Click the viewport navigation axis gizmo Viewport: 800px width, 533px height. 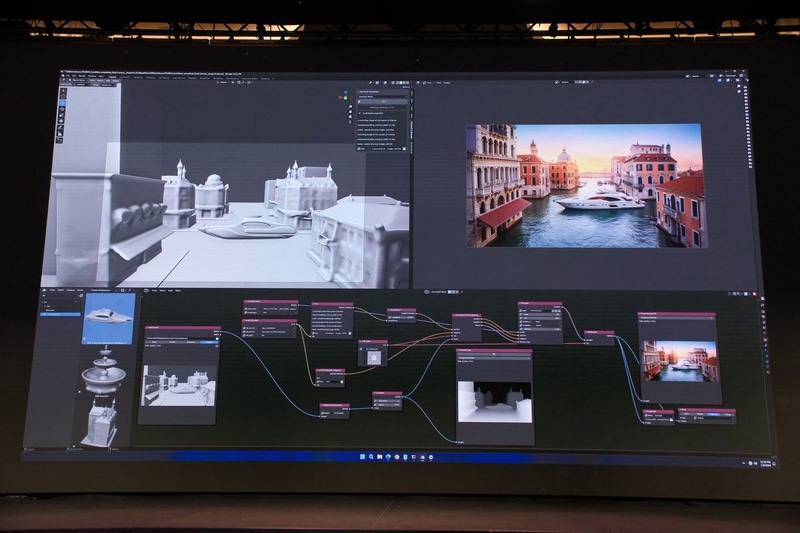[345, 96]
